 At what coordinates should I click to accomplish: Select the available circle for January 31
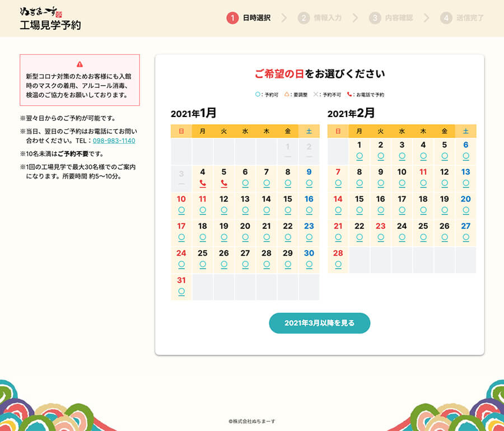click(x=181, y=291)
